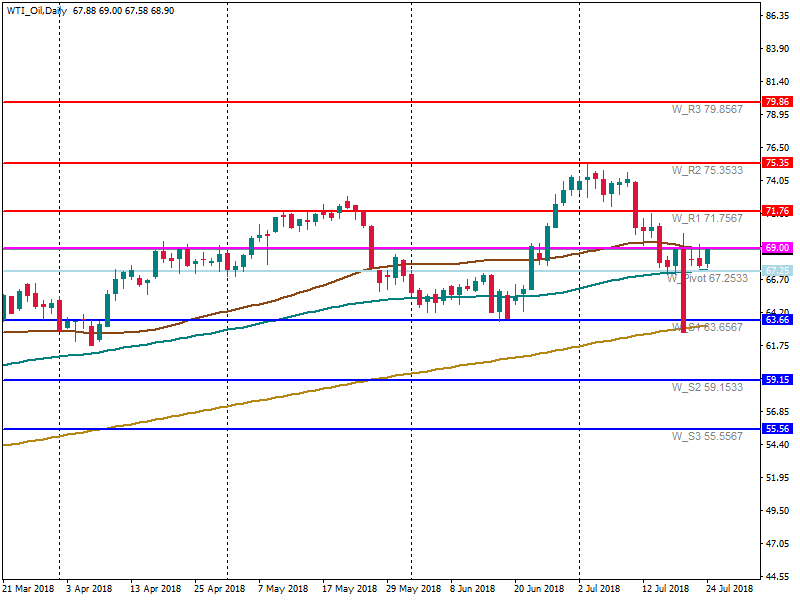Select the W_S2 59.1533 support label
The image size is (800, 600).
pyautogui.click(x=706, y=387)
